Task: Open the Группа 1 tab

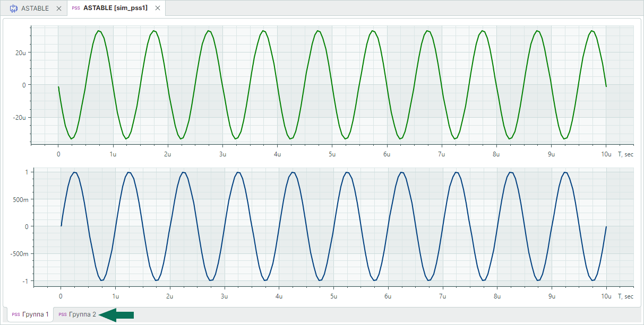Action: (x=30, y=314)
